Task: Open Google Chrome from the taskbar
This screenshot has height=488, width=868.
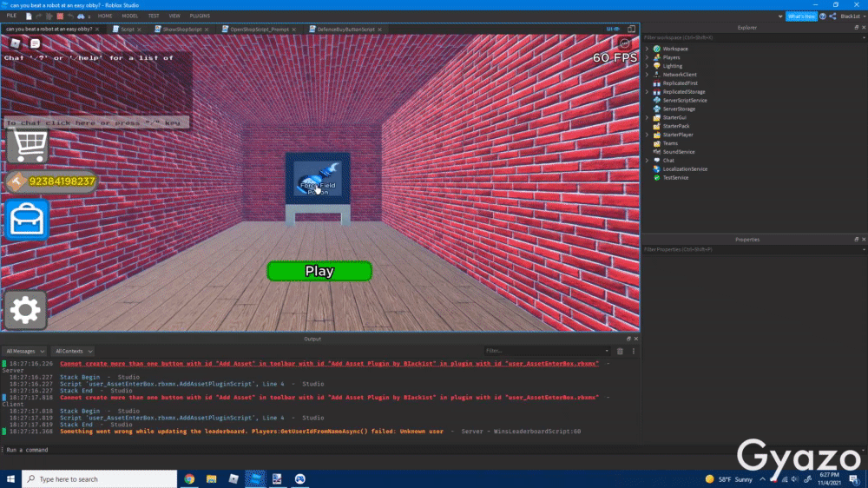Action: (189, 479)
